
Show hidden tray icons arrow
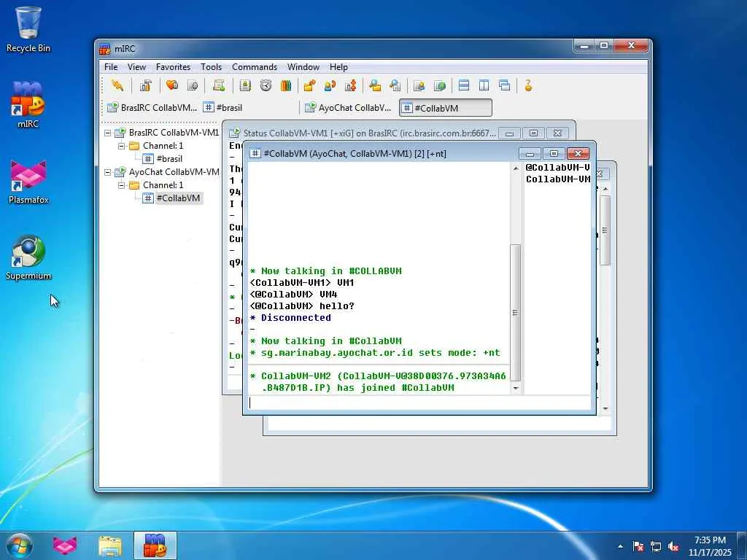click(x=620, y=547)
